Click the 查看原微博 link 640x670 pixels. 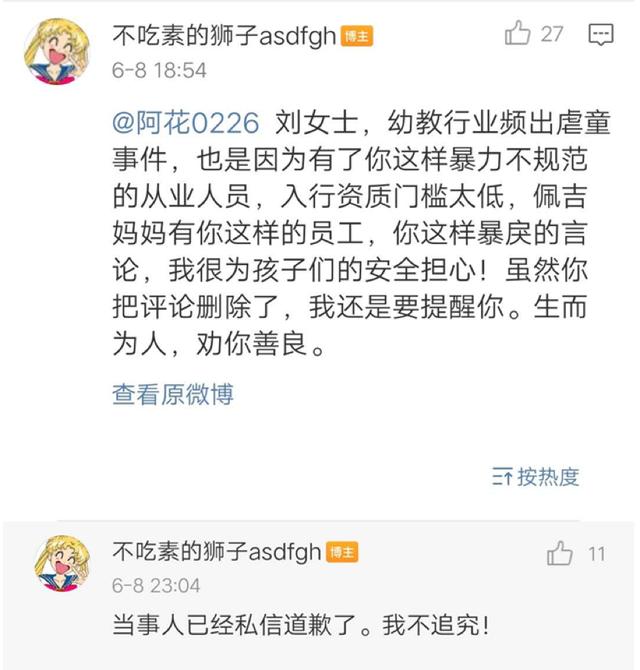point(173,394)
